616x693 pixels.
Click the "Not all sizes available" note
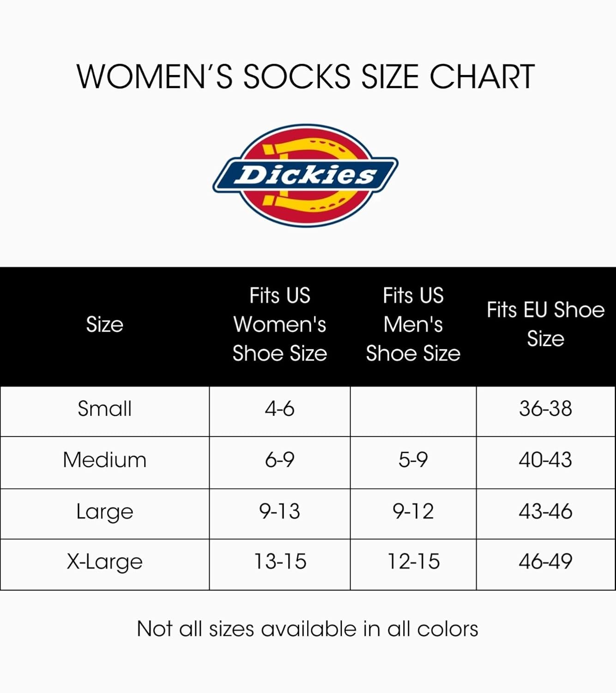(308, 629)
